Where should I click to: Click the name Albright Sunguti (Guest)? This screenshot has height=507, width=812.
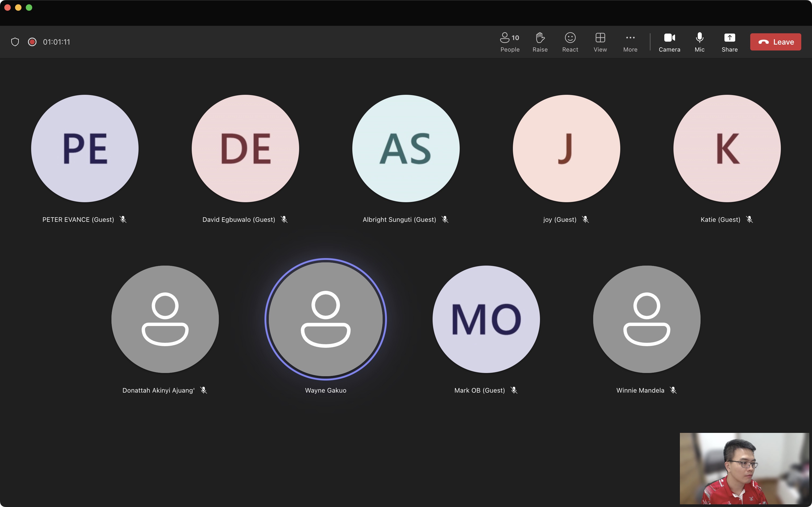click(x=399, y=220)
